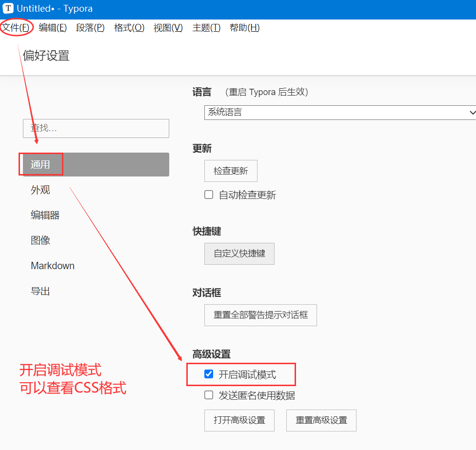
Task: Click the 打开高级设置 button
Action: coord(239,421)
